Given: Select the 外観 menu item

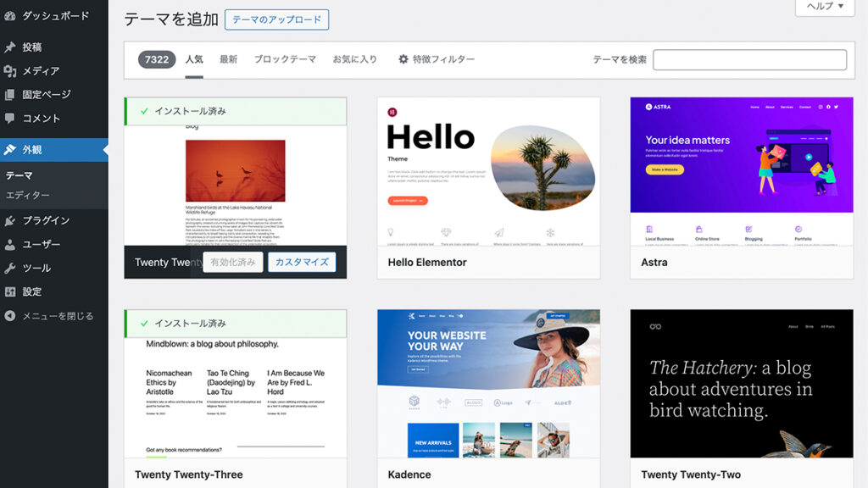Looking at the screenshot, I should click(x=54, y=149).
